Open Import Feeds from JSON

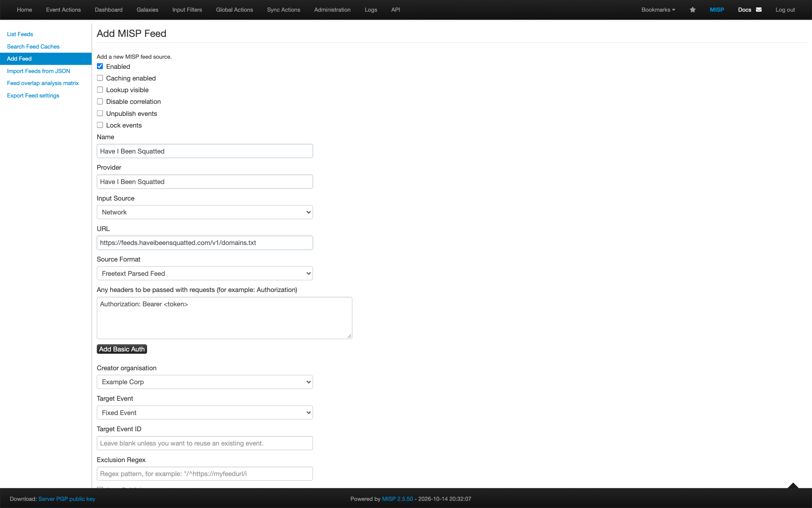(x=38, y=71)
